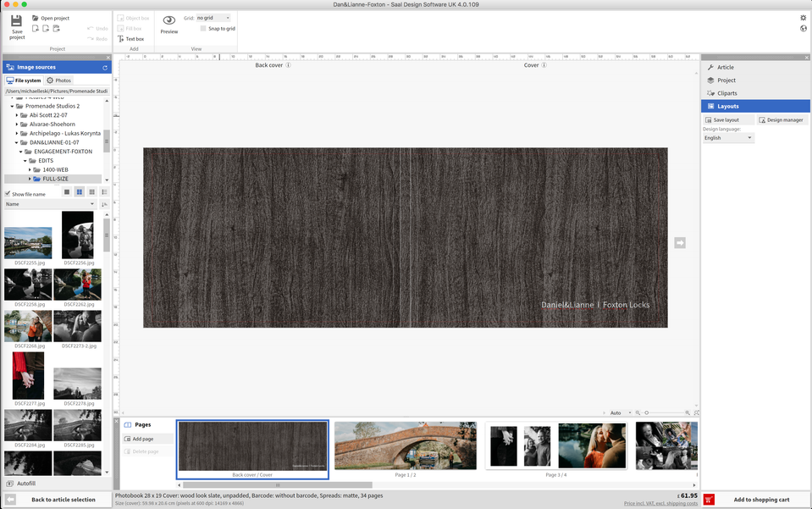Click the fit to window icon
Screen dimensions: 812x509
[x=697, y=412]
